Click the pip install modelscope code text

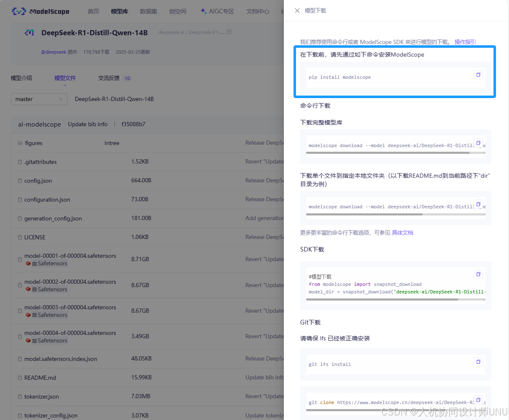(x=340, y=77)
